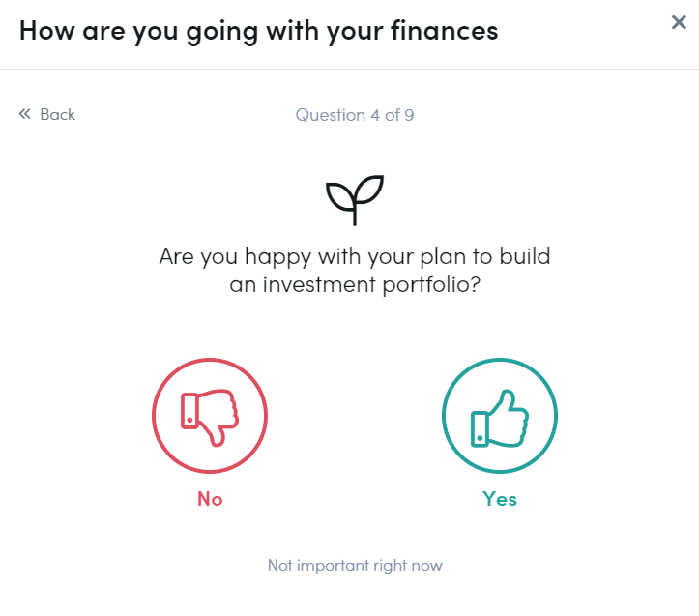This screenshot has height=616, width=699.
Task: Click the 'Question 4 of 9' indicator
Action: [x=355, y=115]
